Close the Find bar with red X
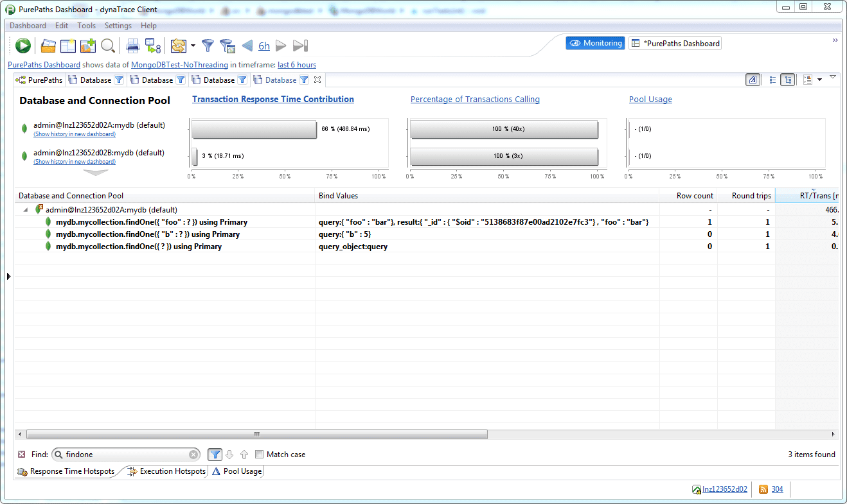The height and width of the screenshot is (504, 847). (22, 454)
